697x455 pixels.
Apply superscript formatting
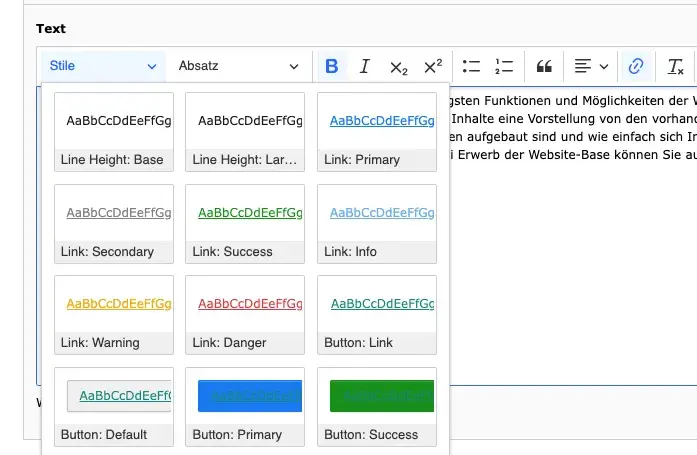coord(432,67)
